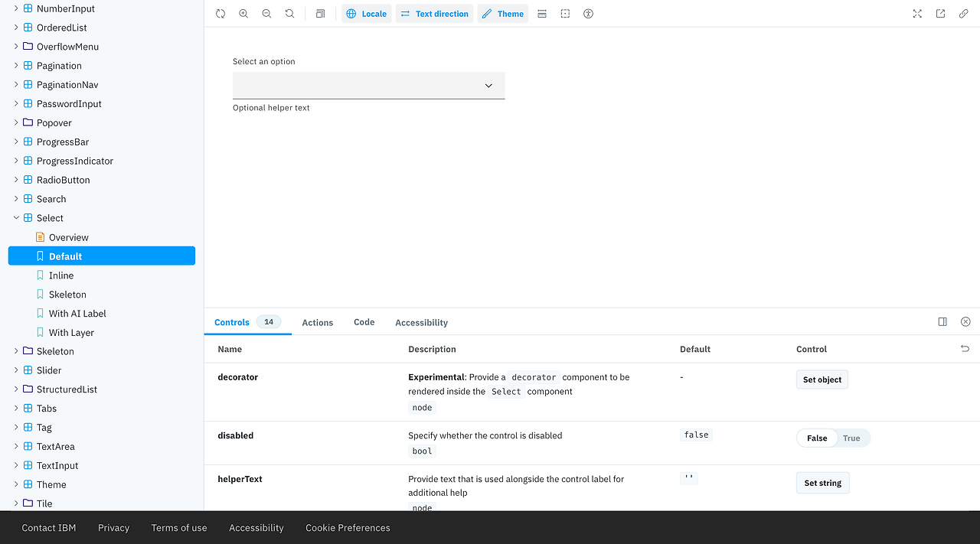The width and height of the screenshot is (980, 544).
Task: Zoom in on the Select component canvas
Action: [x=243, y=13]
